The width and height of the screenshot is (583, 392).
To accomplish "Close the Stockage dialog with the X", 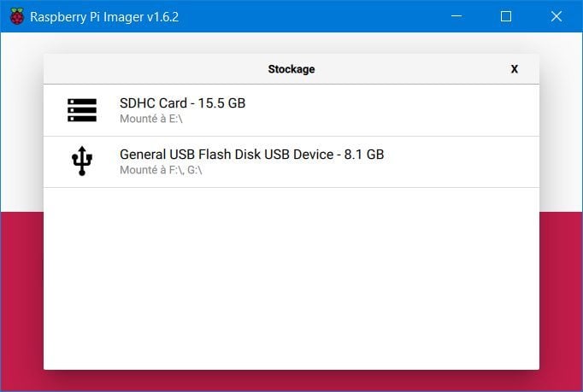I will point(515,69).
